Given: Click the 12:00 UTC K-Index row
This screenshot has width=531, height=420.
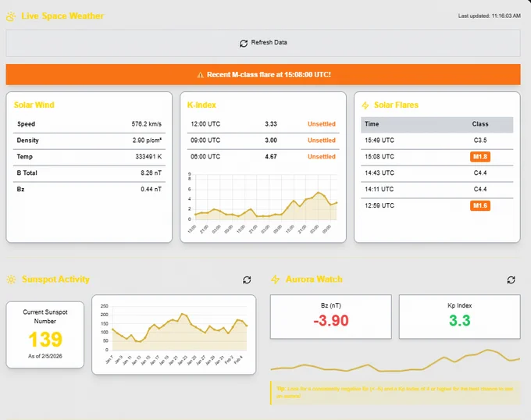Looking at the screenshot, I should click(263, 124).
